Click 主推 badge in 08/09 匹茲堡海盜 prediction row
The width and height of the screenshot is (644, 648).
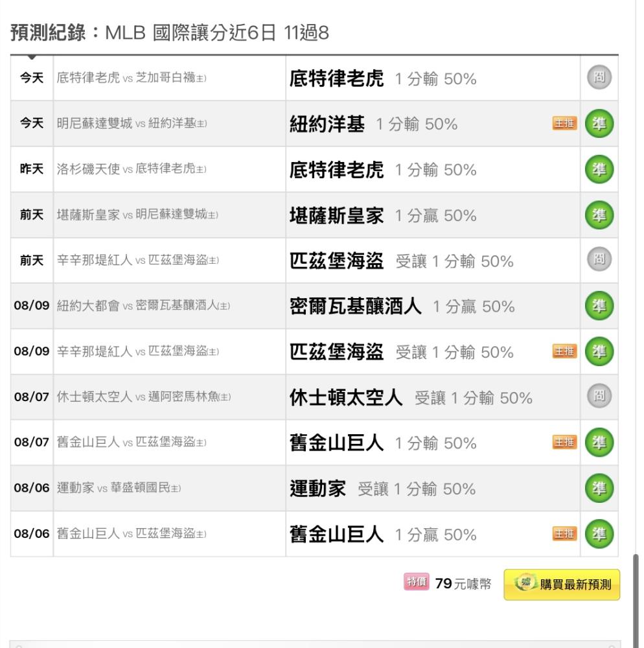click(564, 351)
